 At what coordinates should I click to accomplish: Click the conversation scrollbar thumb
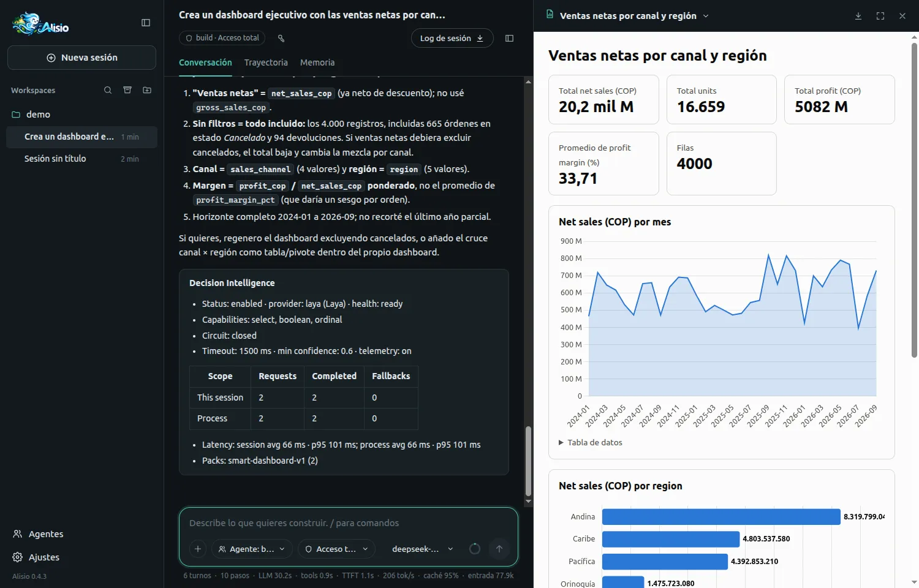coord(528,461)
